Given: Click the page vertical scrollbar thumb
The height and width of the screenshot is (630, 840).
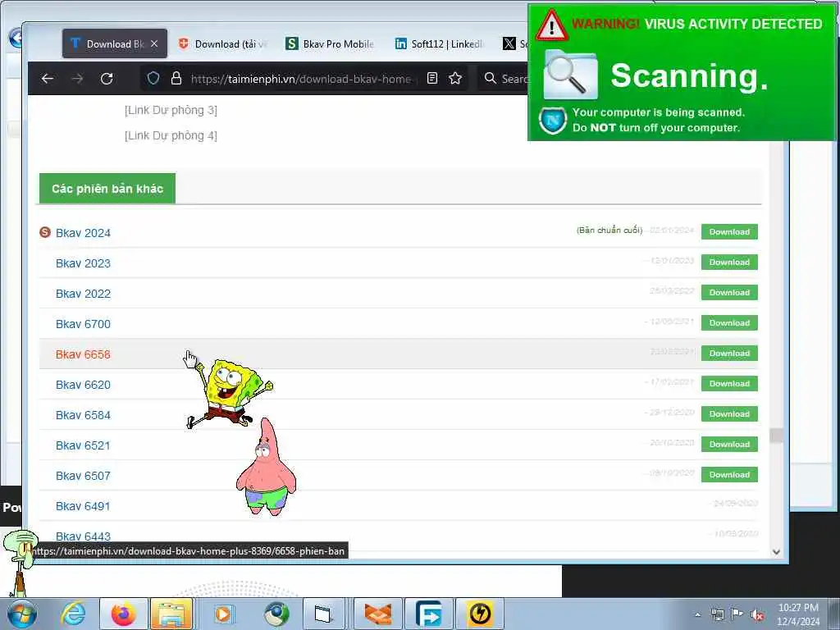Looking at the screenshot, I should coord(776,435).
